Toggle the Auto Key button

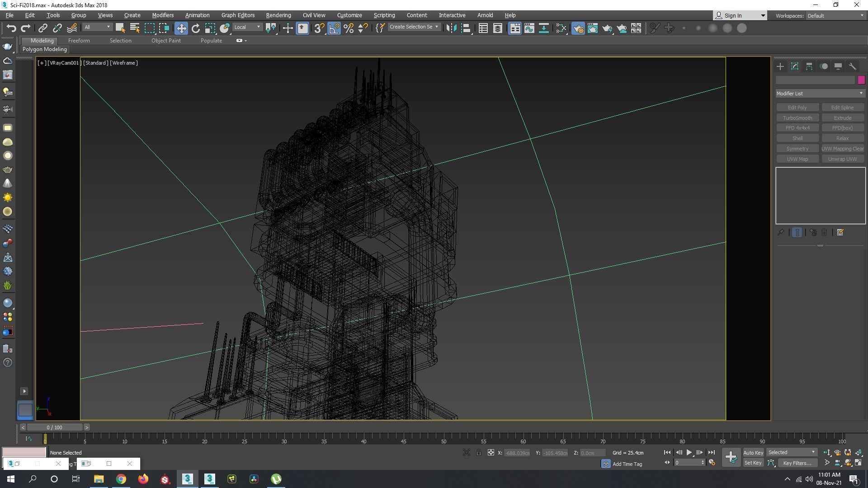pos(753,453)
